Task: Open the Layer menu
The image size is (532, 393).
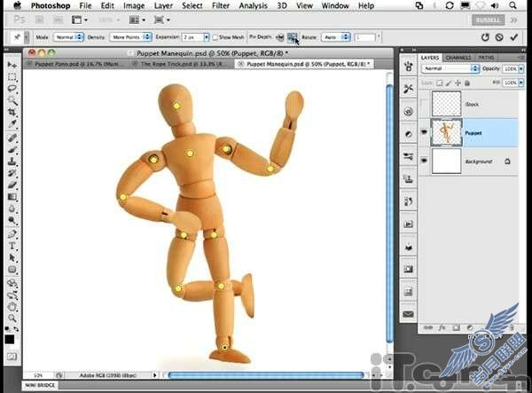Action: [163, 6]
